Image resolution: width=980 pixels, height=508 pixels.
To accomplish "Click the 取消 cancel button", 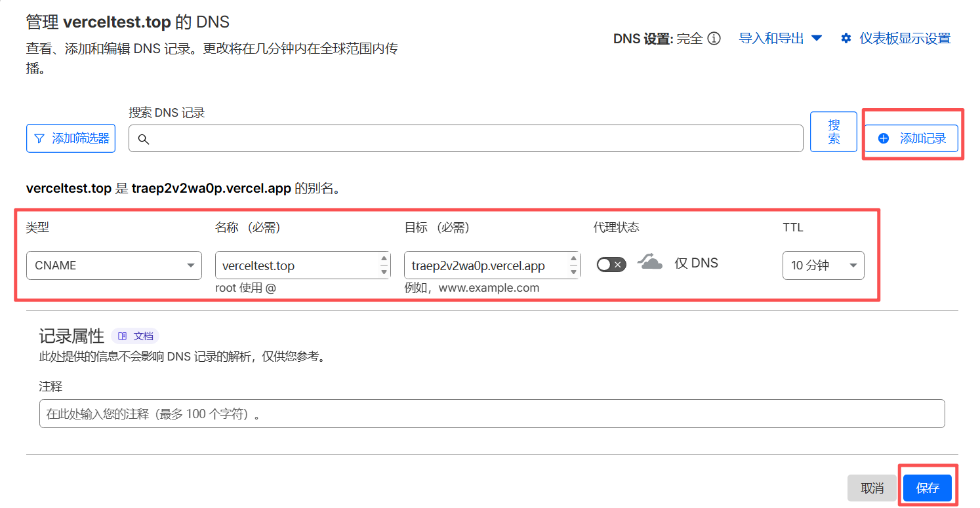I will 872,488.
